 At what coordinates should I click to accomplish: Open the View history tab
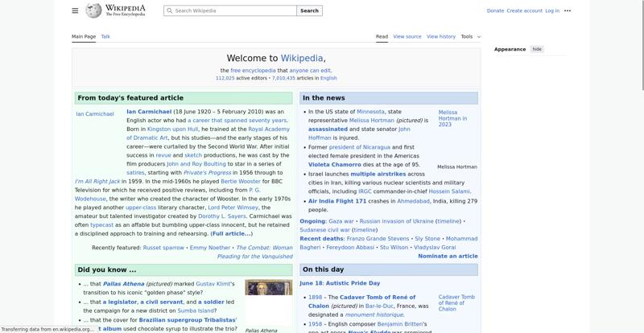[440, 36]
